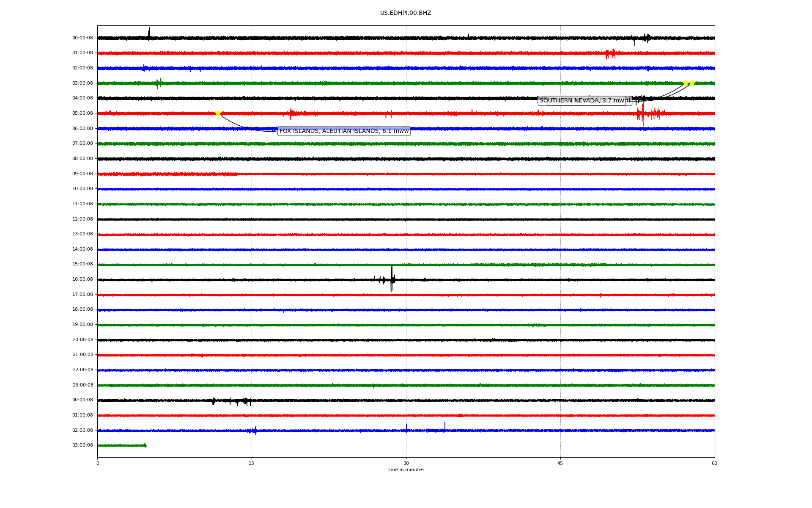This screenshot has width=812, height=508.
Task: Click the end of the short green final trace
Action: (145, 445)
